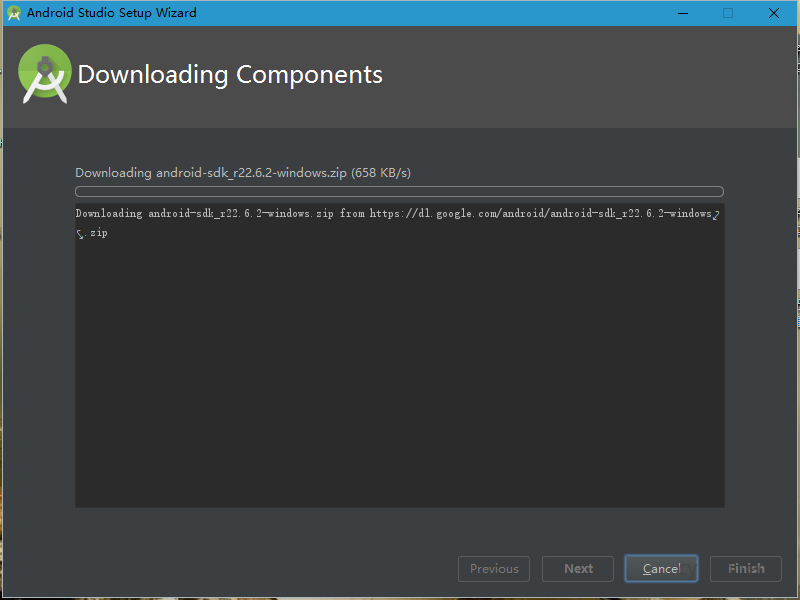Click the dl.google.com URL in the log
The width and height of the screenshot is (800, 600).
click(x=540, y=214)
